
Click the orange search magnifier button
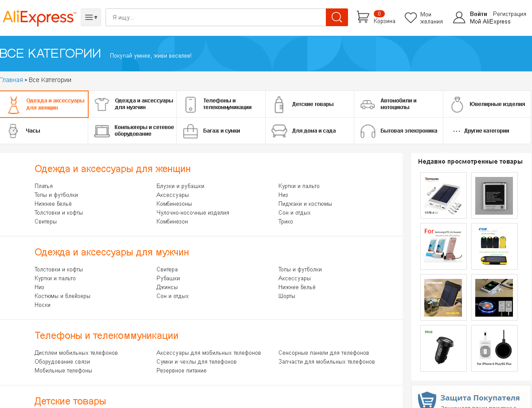coord(336,17)
